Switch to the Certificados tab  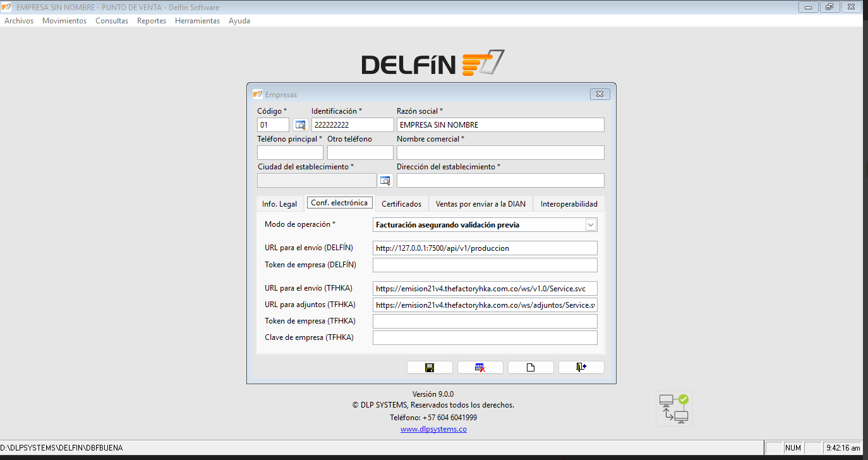click(x=401, y=204)
